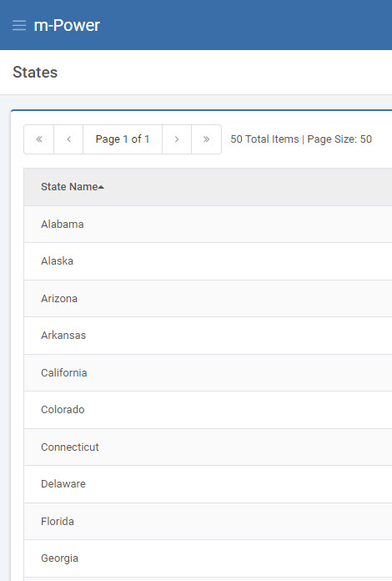Select the Alaska row
Viewport: 392px width, 581px height.
click(208, 261)
